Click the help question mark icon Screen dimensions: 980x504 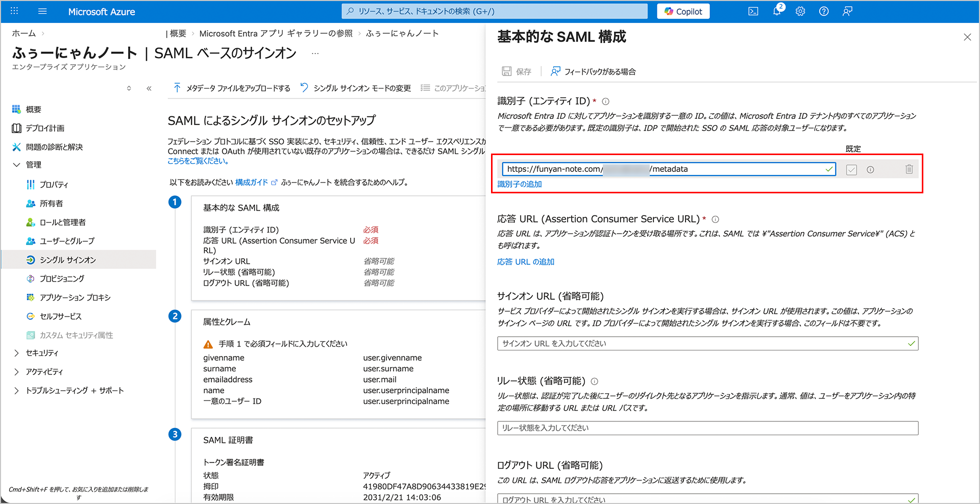coord(824,11)
